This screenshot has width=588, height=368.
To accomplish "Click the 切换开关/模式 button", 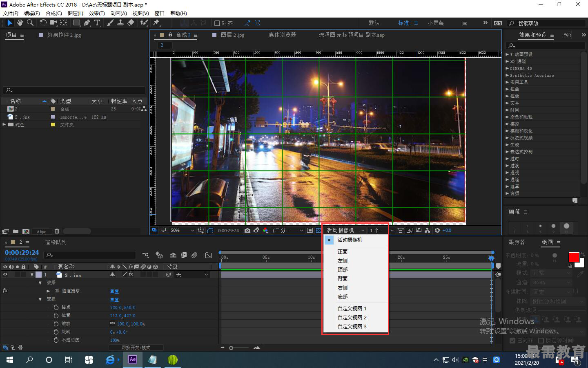I will [136, 348].
